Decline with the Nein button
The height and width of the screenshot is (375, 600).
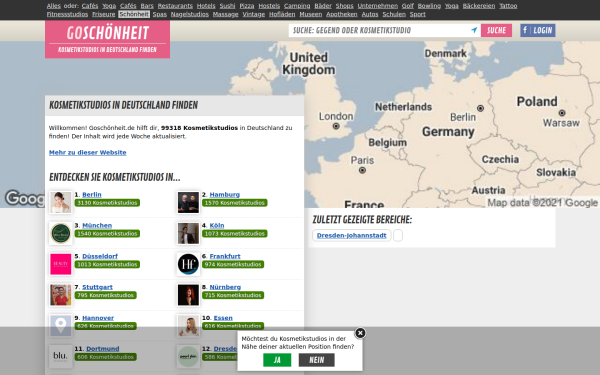[316, 360]
